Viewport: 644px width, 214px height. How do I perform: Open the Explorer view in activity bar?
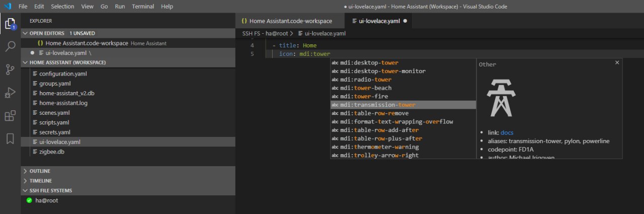click(10, 23)
